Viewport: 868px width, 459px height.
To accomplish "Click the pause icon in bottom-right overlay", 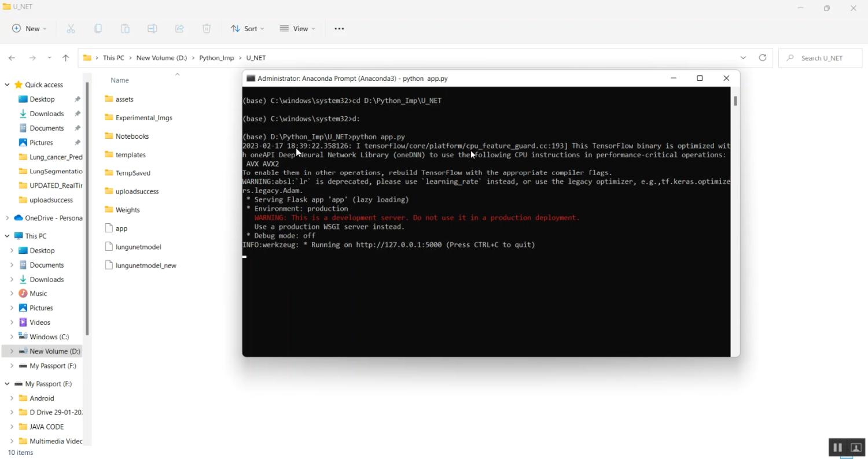I will [x=837, y=447].
